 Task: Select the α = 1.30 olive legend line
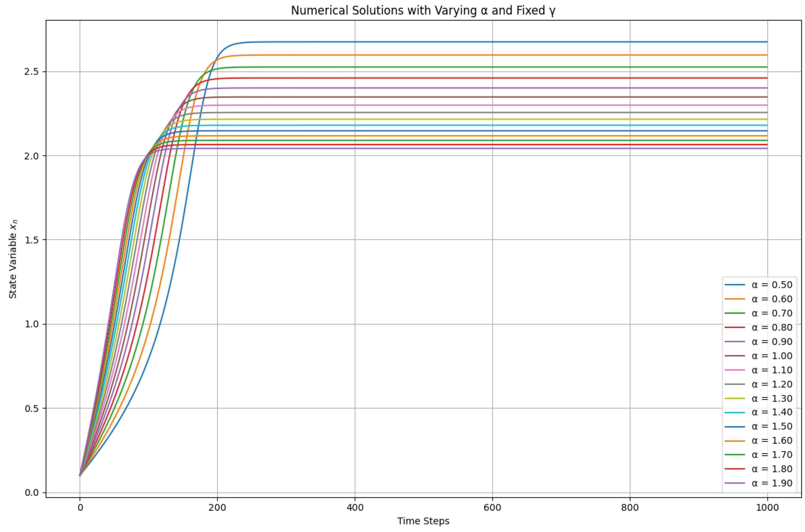(734, 398)
